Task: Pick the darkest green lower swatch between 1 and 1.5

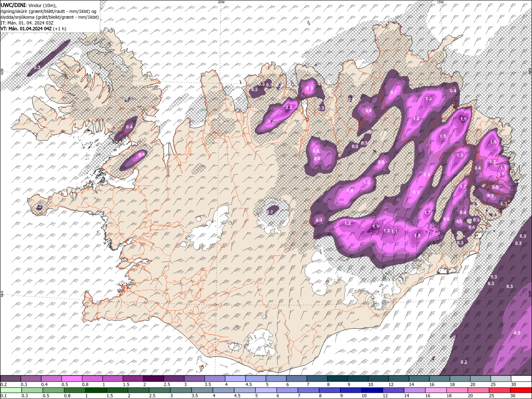Action: coord(96,390)
